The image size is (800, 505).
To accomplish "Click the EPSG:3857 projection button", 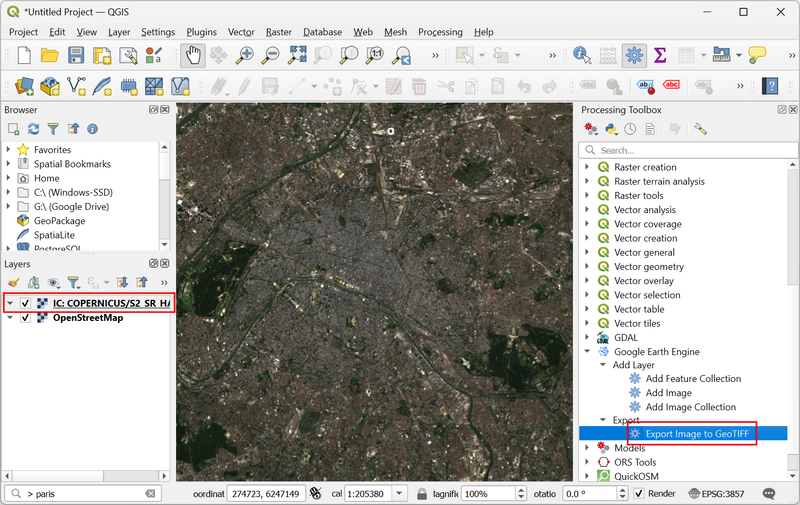I will [x=718, y=494].
